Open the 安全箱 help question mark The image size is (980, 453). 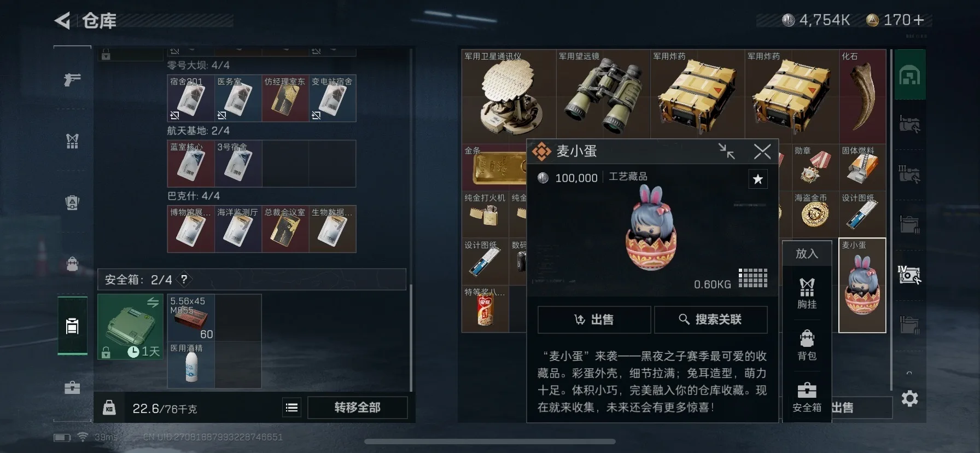[184, 279]
